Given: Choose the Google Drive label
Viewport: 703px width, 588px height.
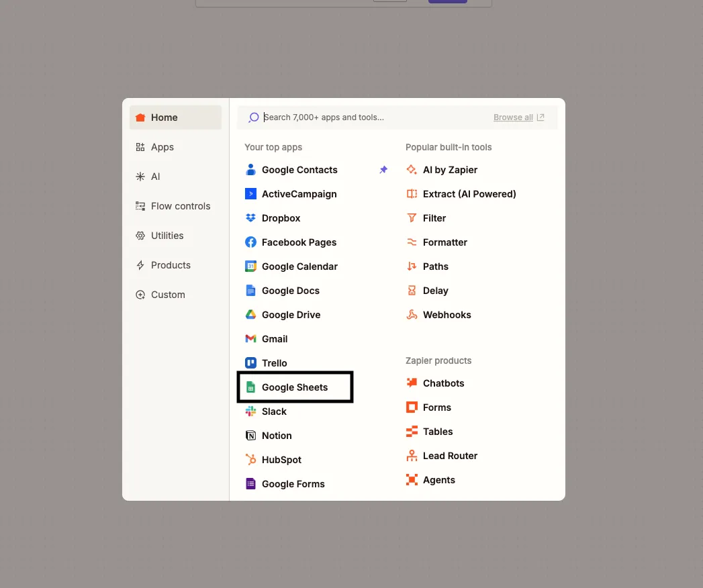Looking at the screenshot, I should pyautogui.click(x=291, y=315).
